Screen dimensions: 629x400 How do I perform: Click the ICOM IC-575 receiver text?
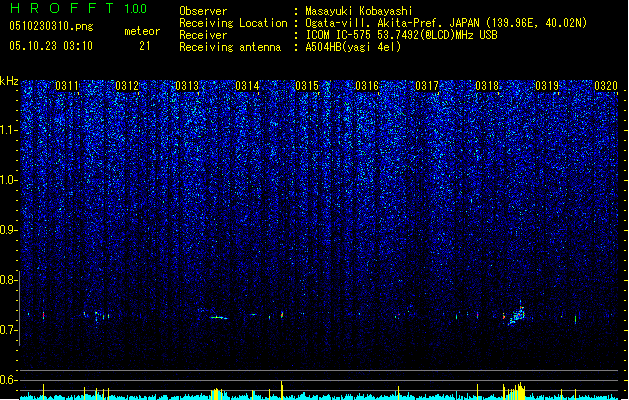pyautogui.click(x=401, y=35)
